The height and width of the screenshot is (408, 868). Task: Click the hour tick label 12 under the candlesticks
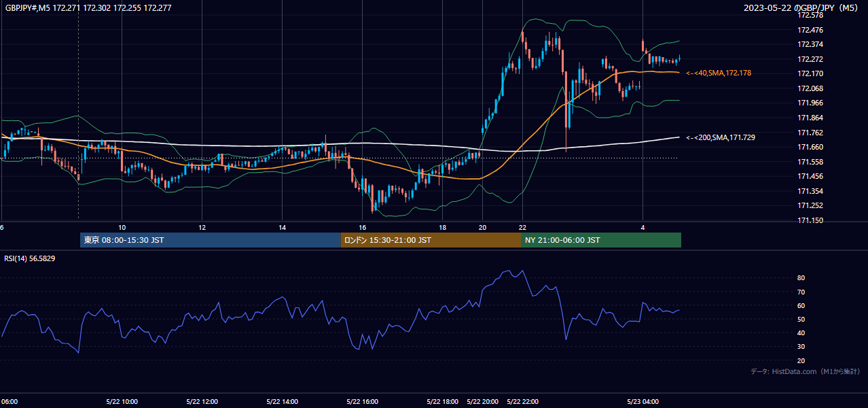[202, 227]
